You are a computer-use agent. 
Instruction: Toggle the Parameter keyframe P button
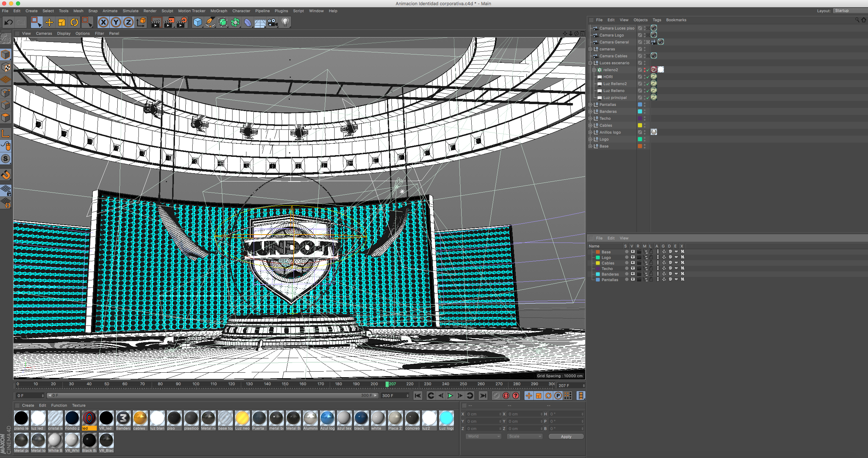click(558, 396)
